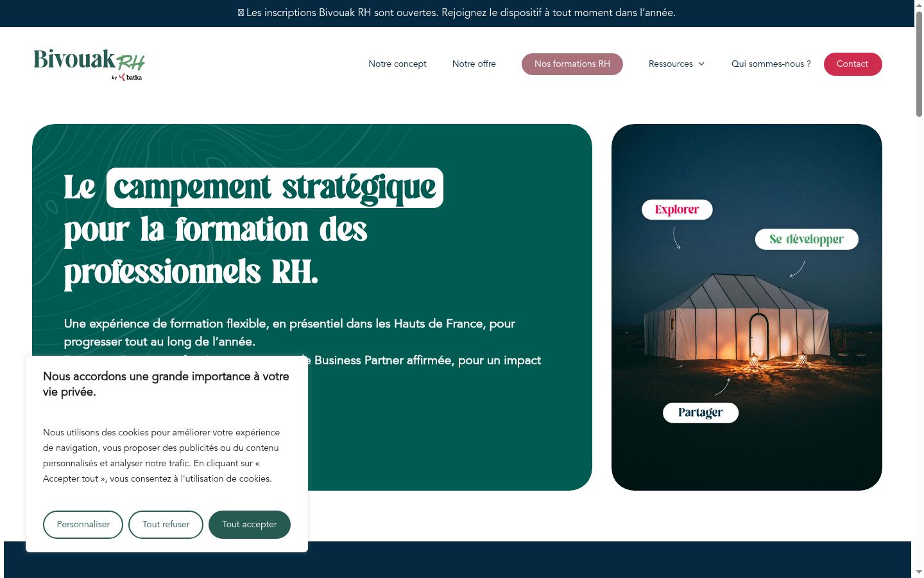The height and width of the screenshot is (578, 924).
Task: Click the Bivouak RH logo
Action: [89, 64]
